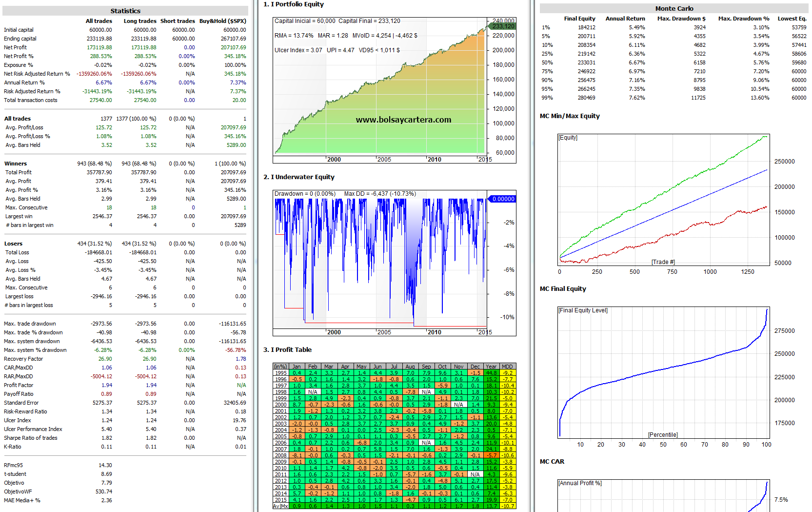Click the t-student label
Screen dimensions: 812x512
point(15,474)
